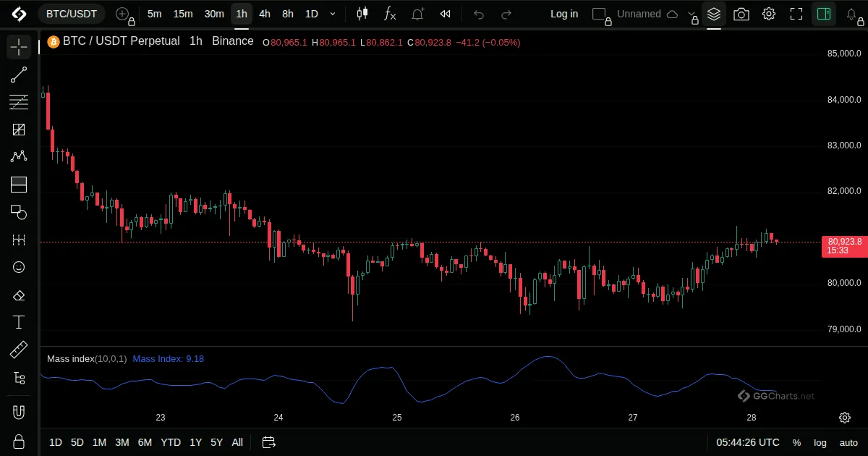Viewport: 868px width, 456px height.
Task: Expand the layout save dropdown arrow
Action: (693, 14)
